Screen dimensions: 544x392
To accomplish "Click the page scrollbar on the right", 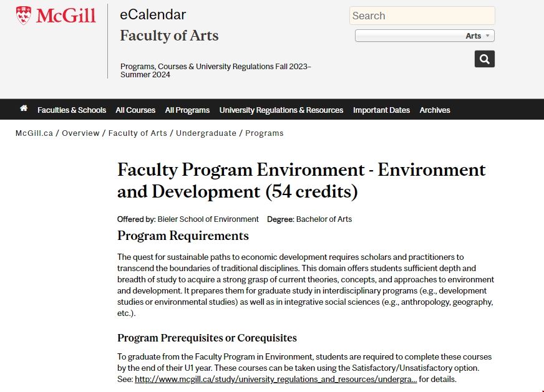I will tap(541, 187).
